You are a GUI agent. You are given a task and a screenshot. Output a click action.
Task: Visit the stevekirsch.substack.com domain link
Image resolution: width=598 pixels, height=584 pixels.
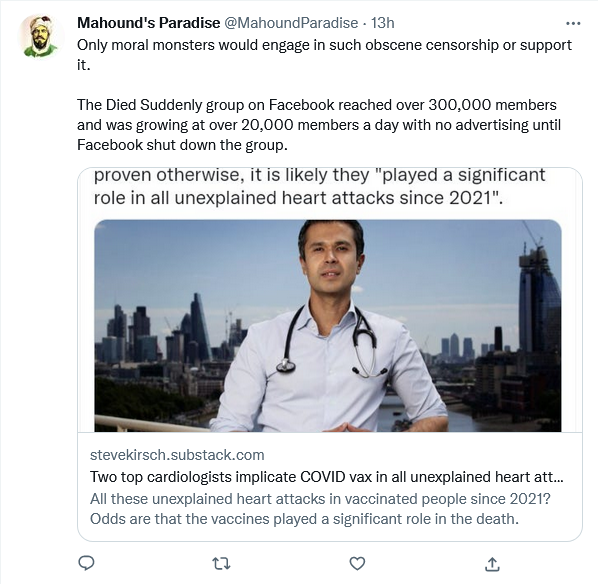click(177, 455)
